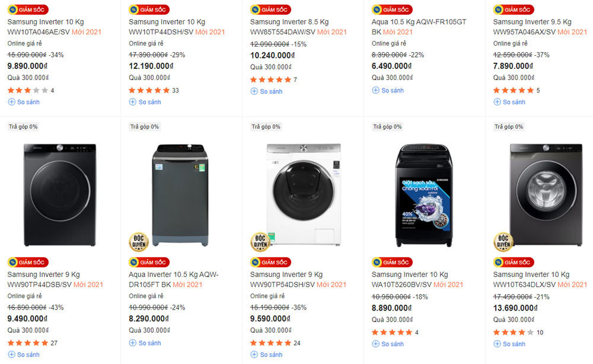Open Samsung WW10T634DLX/SV washer image
The width and height of the screenshot is (593, 364).
[546, 194]
